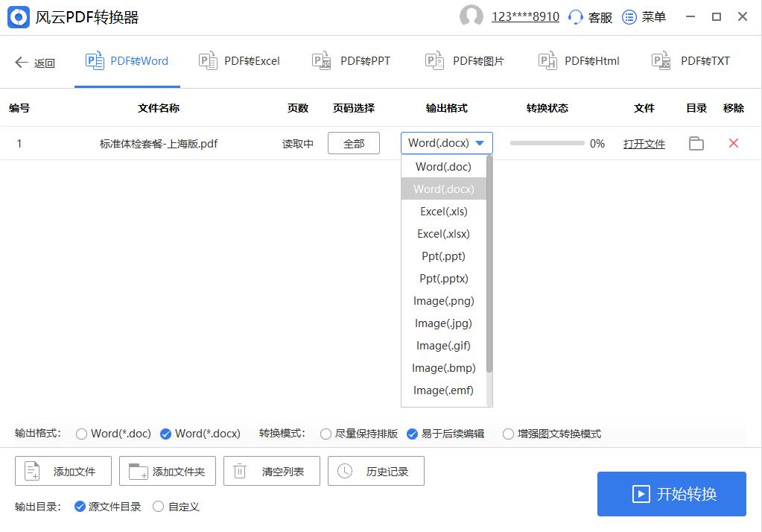Viewport: 762px width, 532px height.
Task: Click the 返回 back arrow
Action: tap(34, 61)
